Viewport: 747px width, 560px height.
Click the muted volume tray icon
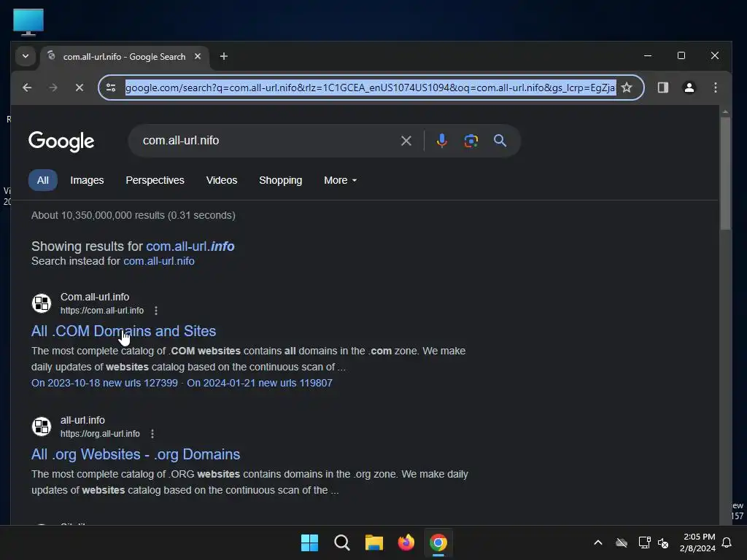pos(663,542)
